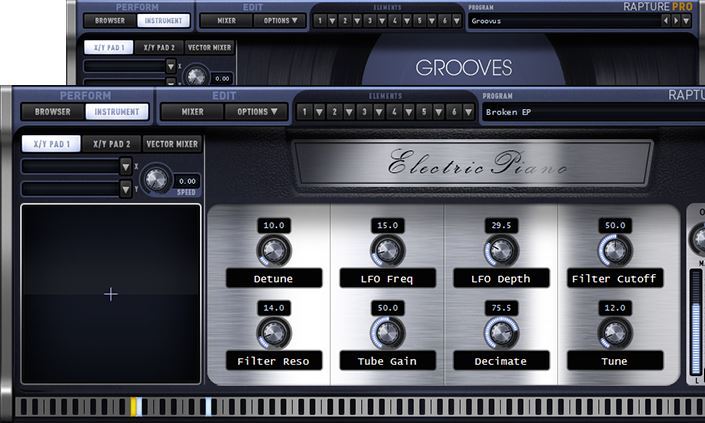
Task: Toggle Element 4 in front window
Action: pos(394,111)
